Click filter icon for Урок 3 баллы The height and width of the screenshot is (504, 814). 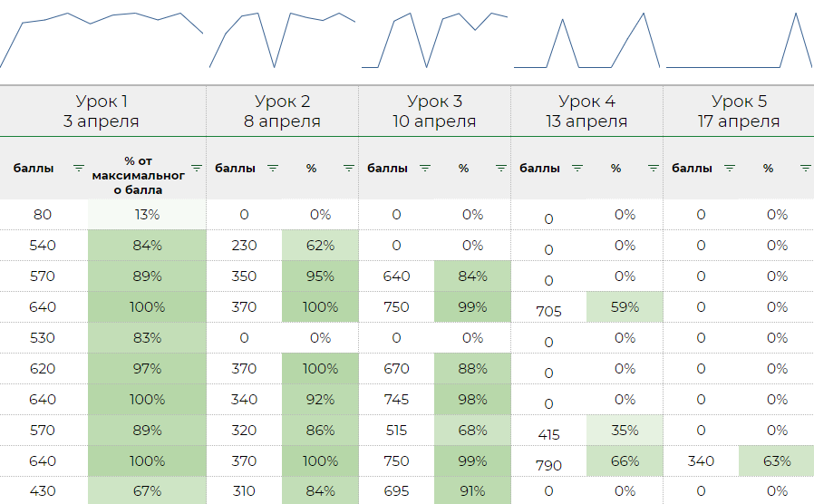425,168
